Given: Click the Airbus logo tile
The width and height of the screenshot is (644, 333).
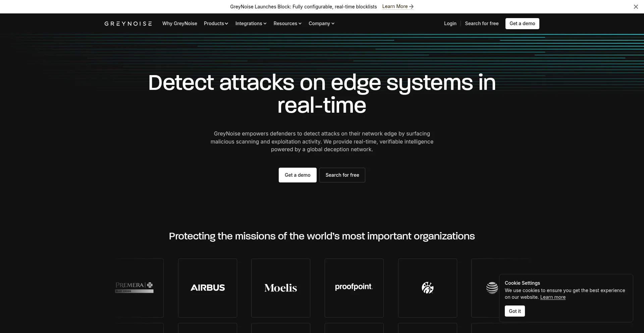Looking at the screenshot, I should coord(208,288).
